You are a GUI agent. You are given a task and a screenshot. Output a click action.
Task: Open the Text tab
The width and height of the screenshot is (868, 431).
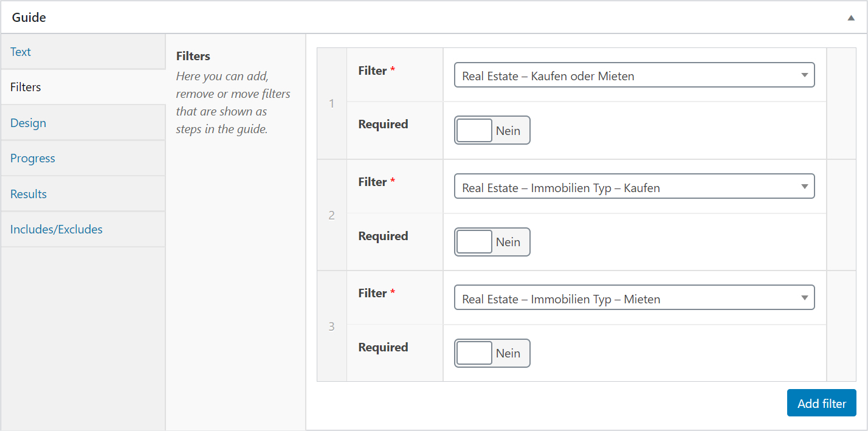tap(83, 52)
